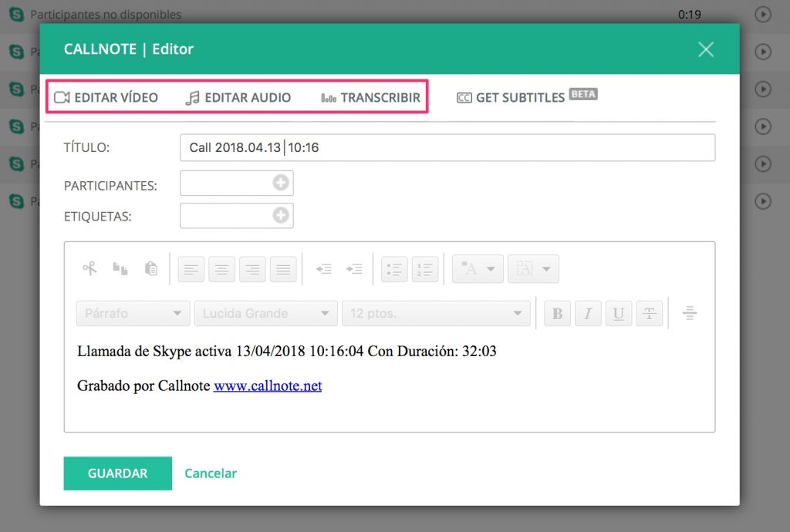This screenshot has height=532, width=790.
Task: Click the 0:19 duration in background list
Action: [x=689, y=15]
